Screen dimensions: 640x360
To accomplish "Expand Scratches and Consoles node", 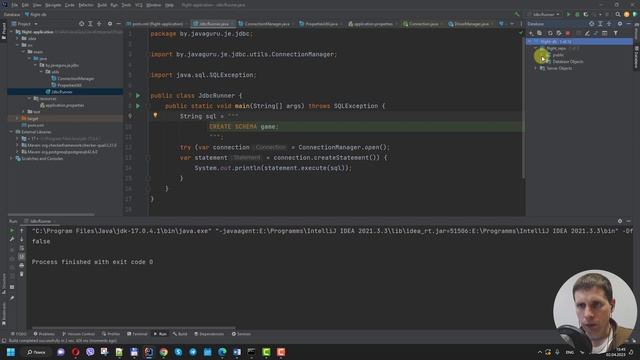I will point(11,158).
